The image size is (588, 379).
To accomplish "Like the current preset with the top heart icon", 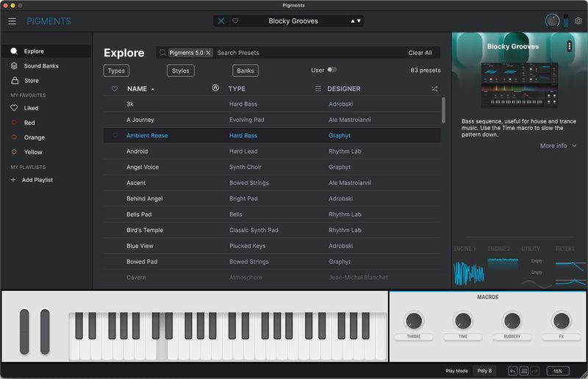I will pos(235,21).
